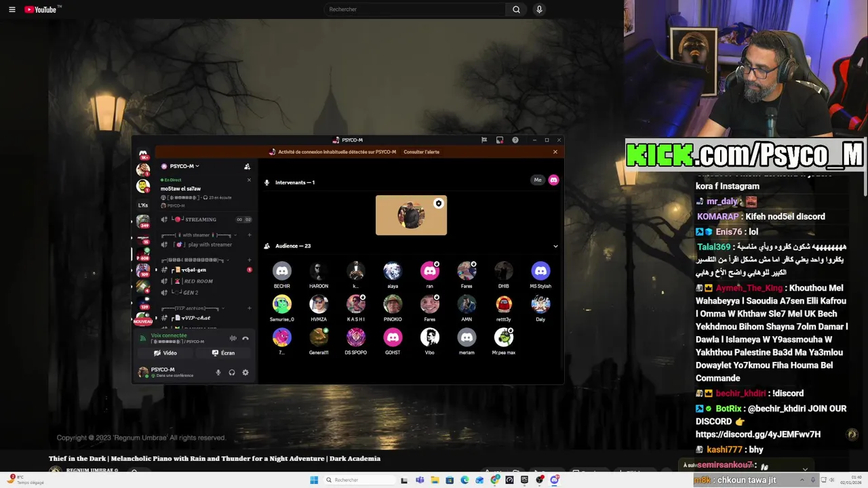Open Discord inbox flag icon in title bar
Image resolution: width=868 pixels, height=488 pixels.
coord(484,140)
